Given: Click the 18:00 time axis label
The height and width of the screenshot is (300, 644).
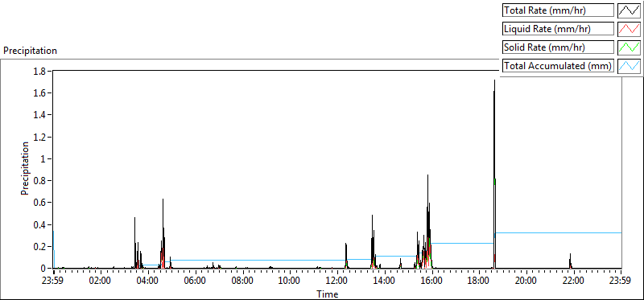Looking at the screenshot, I should (x=479, y=282).
